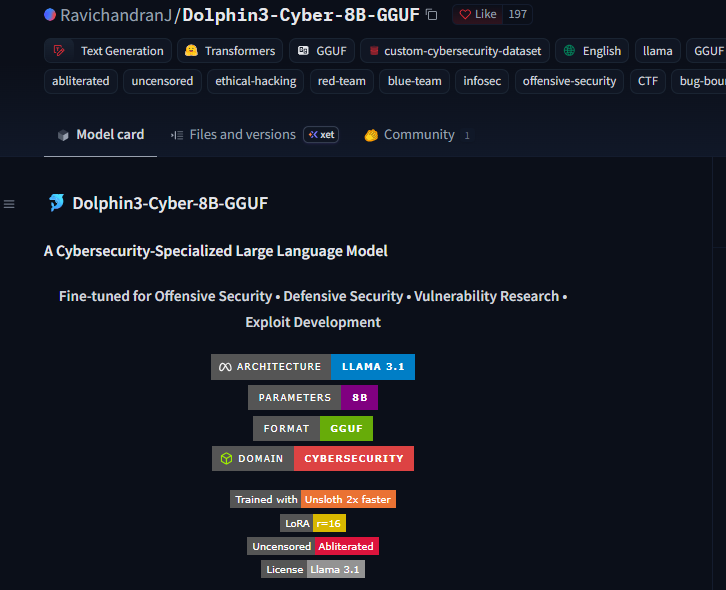The image size is (726, 590).
Task: Click the Trained with Unsloth 2x faster badge
Action: (x=313, y=499)
